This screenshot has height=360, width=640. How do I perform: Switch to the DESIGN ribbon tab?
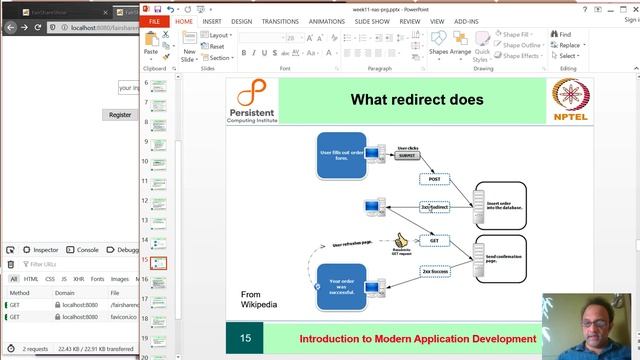[x=242, y=22]
